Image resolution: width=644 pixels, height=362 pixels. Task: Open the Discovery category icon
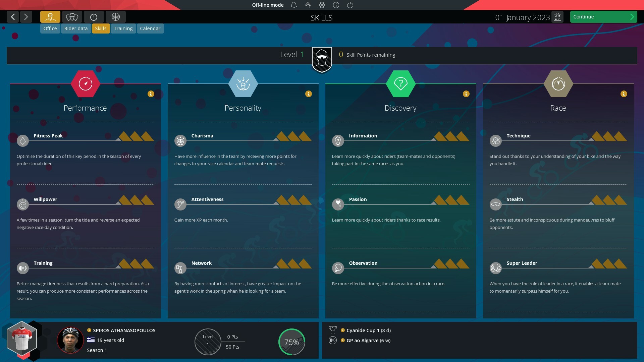pyautogui.click(x=400, y=83)
